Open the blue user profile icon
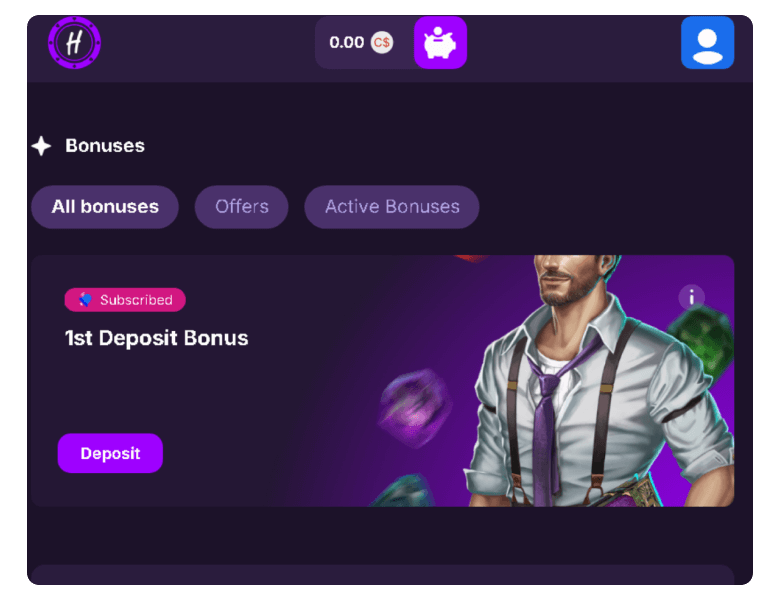This screenshot has width=780, height=600. pyautogui.click(x=707, y=43)
